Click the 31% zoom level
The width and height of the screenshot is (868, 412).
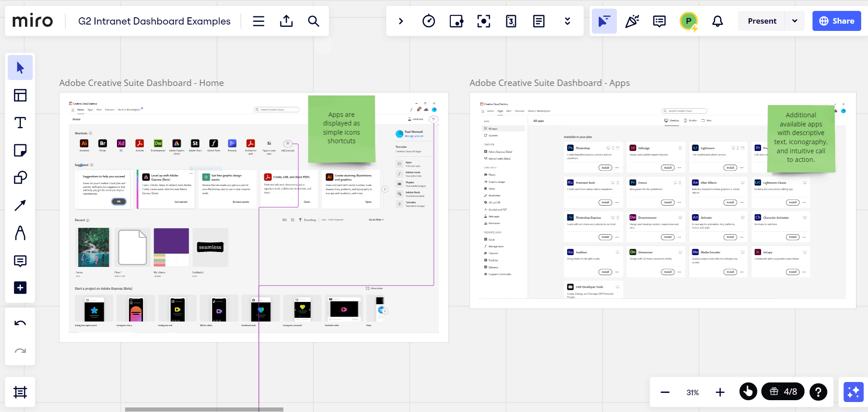pyautogui.click(x=692, y=392)
